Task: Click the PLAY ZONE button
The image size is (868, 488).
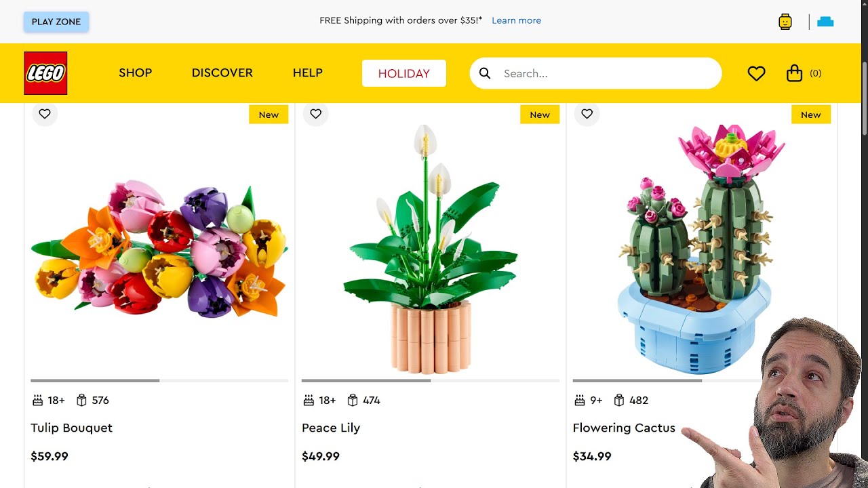Action: (56, 22)
